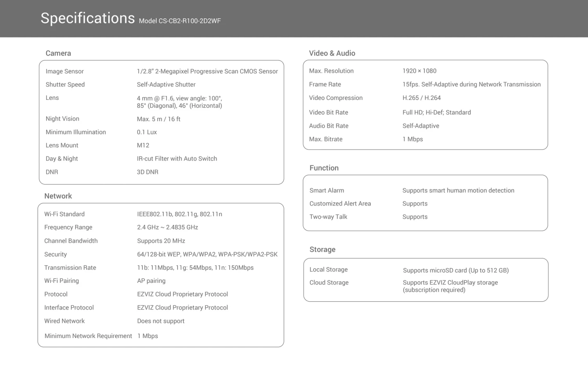Select the 3D DNR value
The image size is (588, 367).
(x=147, y=172)
